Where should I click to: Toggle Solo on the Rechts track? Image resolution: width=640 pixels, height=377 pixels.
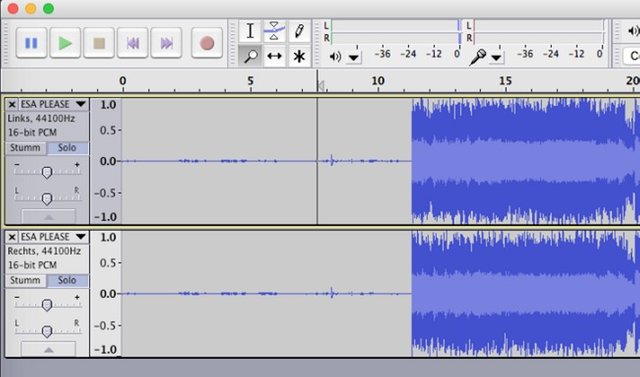(67, 280)
